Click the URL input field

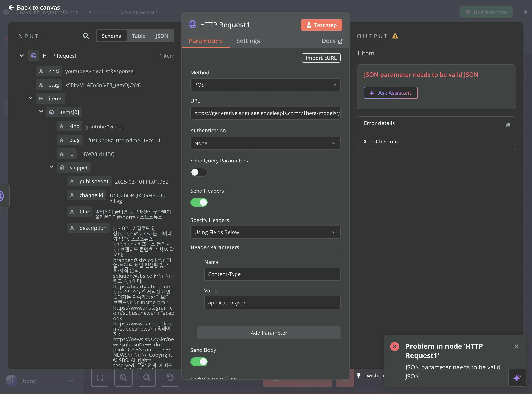tap(265, 113)
